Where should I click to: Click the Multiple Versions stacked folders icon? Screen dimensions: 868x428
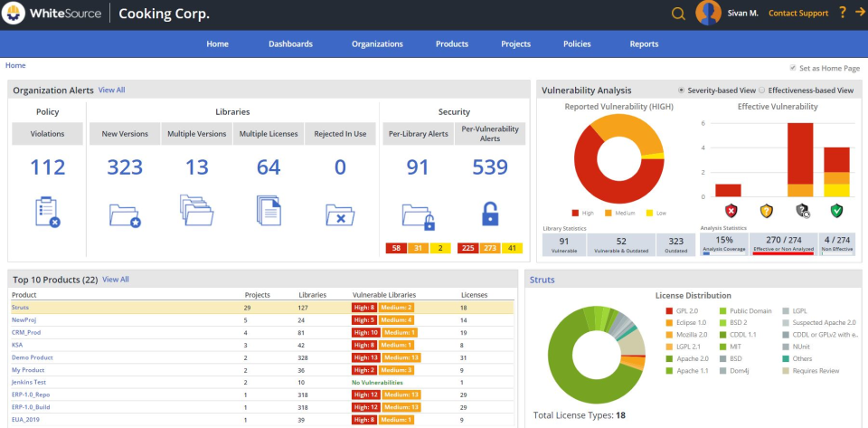point(196,210)
